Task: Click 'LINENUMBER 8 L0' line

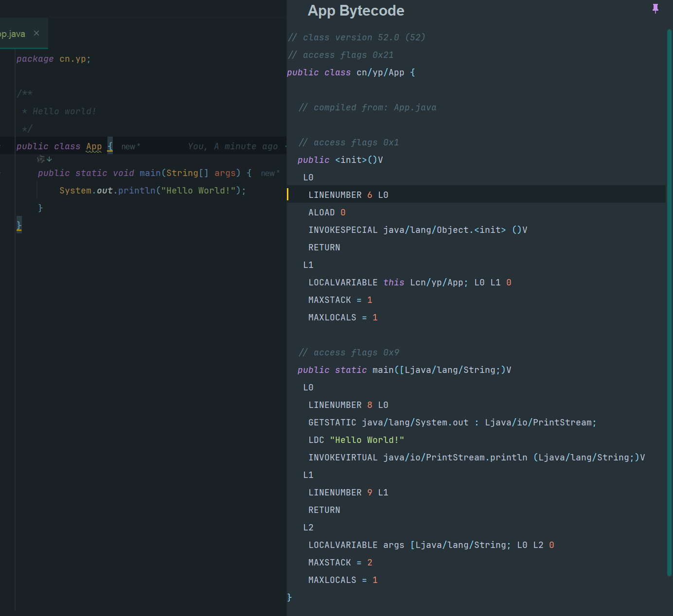Action: (348, 405)
